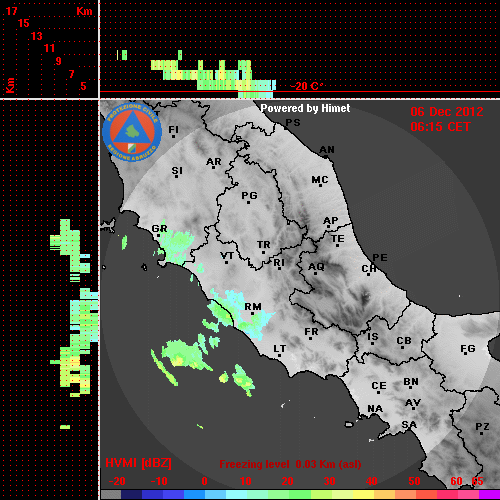This screenshot has width=500, height=500.
Task: Click the LT city label on map
Action: (280, 349)
